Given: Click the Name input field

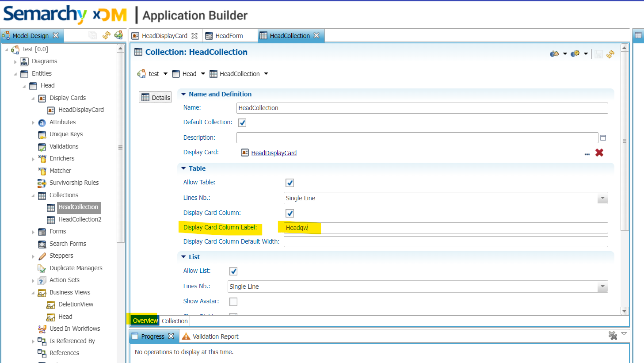Looking at the screenshot, I should point(422,108).
